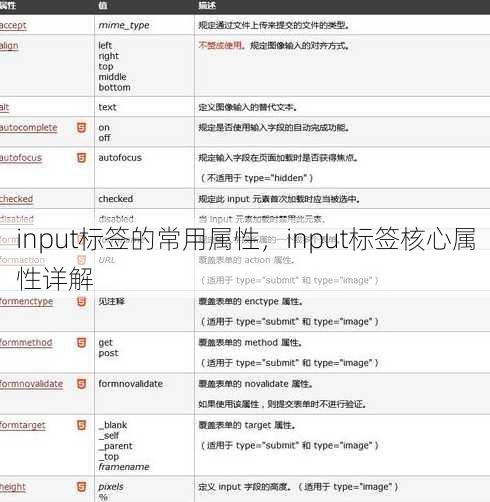490x502 pixels.
Task: Click the HTML5 icon beside autofocus
Action: 81,158
